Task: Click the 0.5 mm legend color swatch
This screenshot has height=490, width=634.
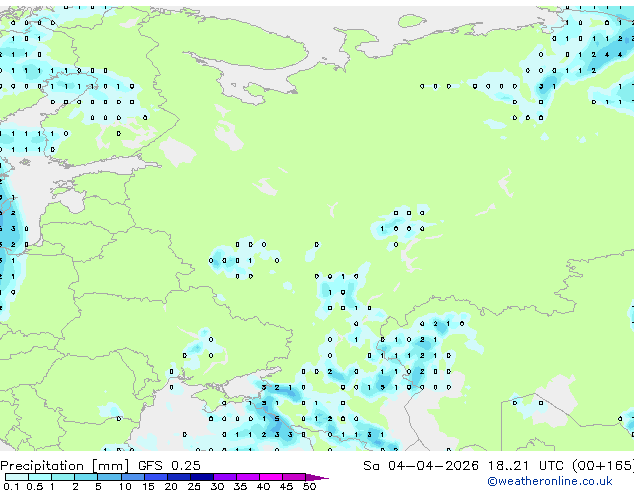Action: pos(40,477)
